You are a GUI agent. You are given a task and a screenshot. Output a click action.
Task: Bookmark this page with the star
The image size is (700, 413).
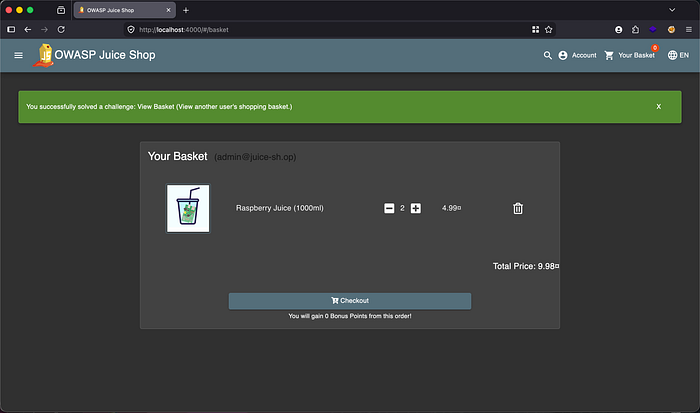tap(549, 29)
